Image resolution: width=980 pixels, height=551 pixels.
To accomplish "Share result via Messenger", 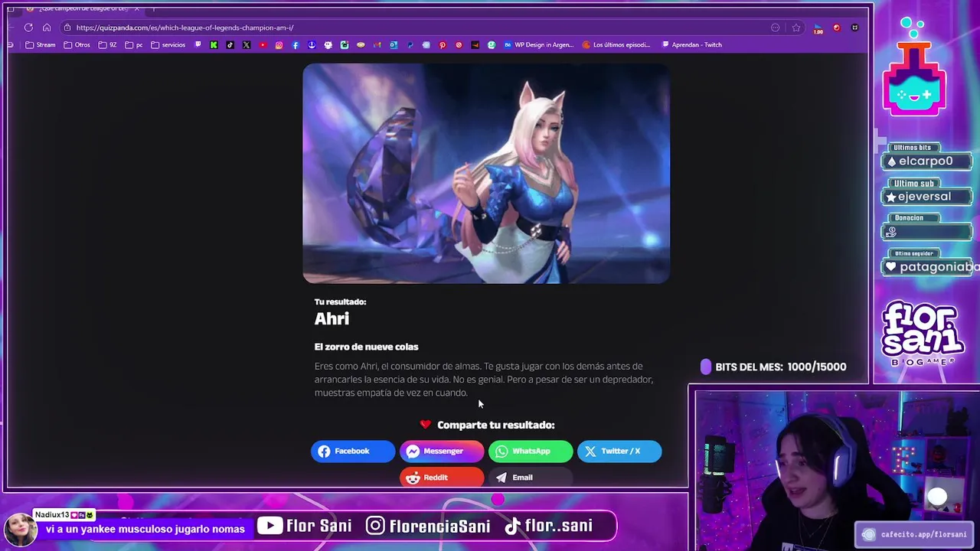I will pyautogui.click(x=442, y=452).
